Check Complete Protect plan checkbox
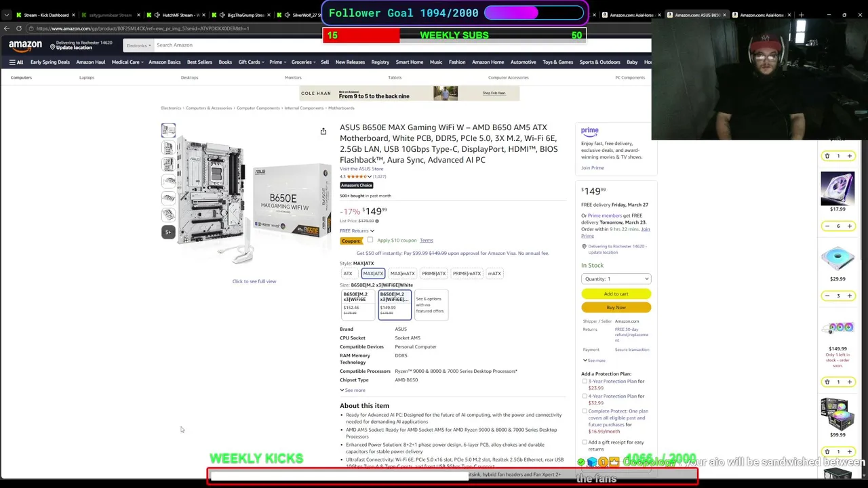The image size is (868, 488). click(585, 411)
